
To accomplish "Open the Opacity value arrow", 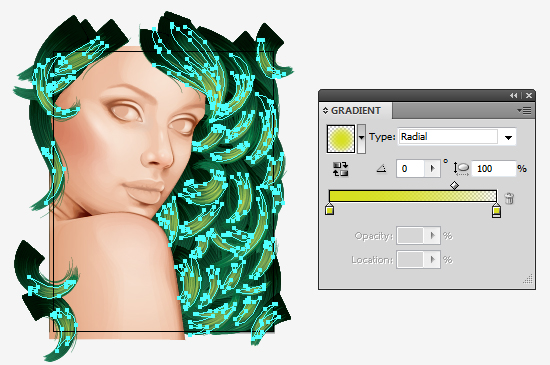I will coord(432,235).
